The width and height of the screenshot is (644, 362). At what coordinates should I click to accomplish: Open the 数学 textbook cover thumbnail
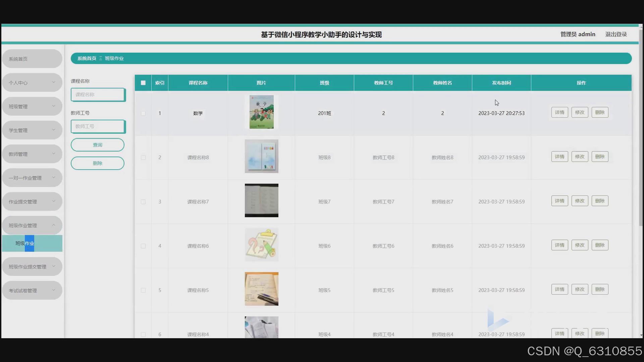click(x=261, y=112)
